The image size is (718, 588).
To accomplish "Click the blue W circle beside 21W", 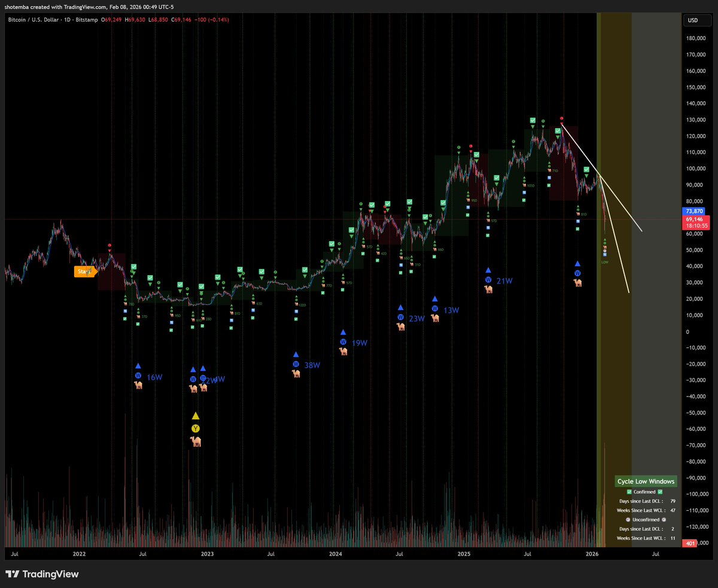I will click(488, 279).
